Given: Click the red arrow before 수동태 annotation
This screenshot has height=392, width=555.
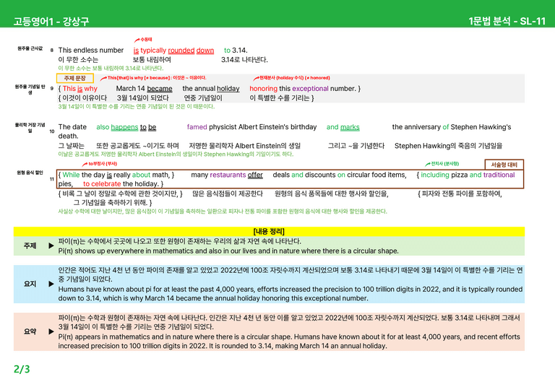Looking at the screenshot, I should pyautogui.click(x=137, y=40).
